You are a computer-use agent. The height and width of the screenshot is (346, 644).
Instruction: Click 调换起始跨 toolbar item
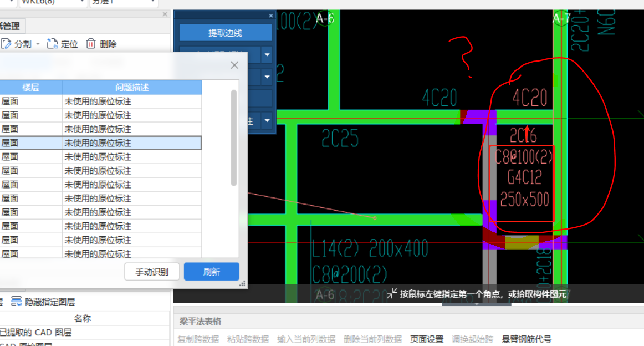pos(472,339)
